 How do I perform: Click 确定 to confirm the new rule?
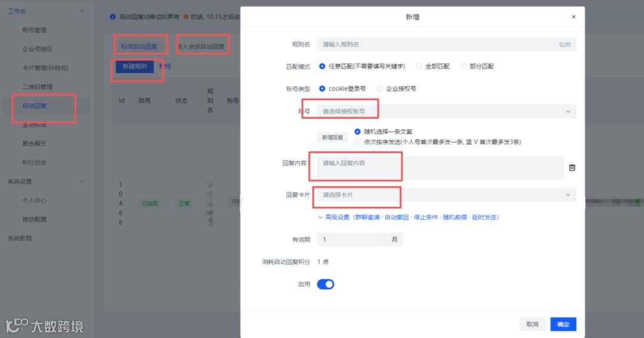coord(563,324)
